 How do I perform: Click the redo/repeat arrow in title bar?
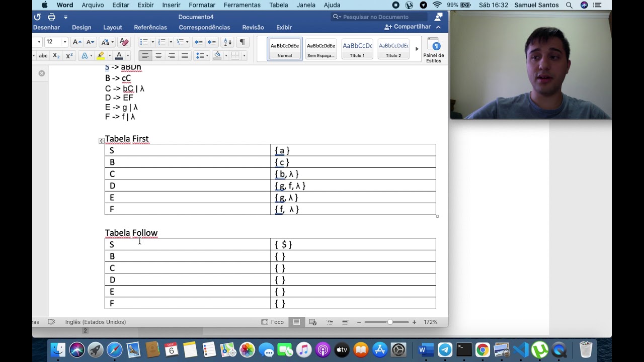37,17
